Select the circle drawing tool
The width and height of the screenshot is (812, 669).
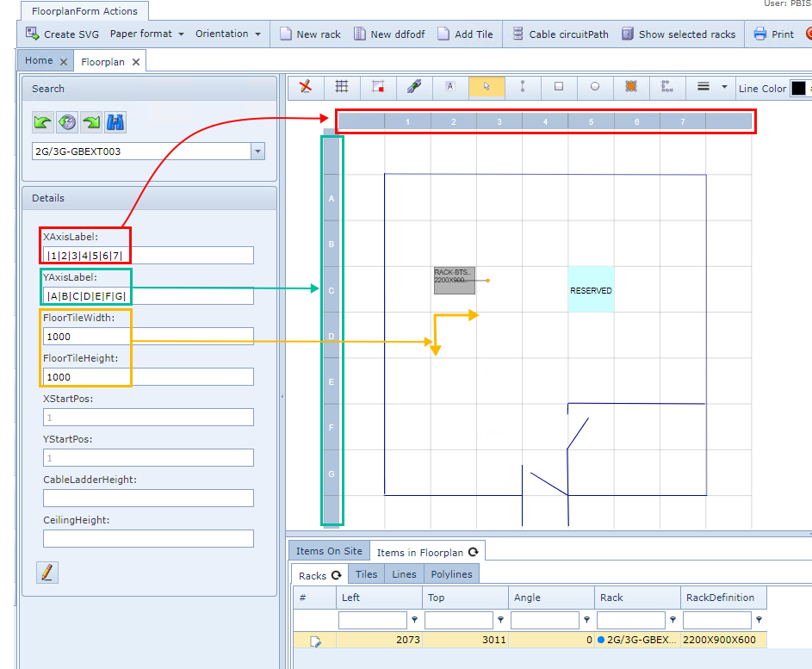(595, 87)
